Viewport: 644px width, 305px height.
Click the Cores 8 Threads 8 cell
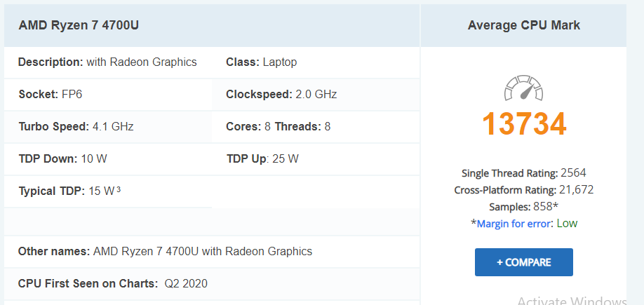316,126
